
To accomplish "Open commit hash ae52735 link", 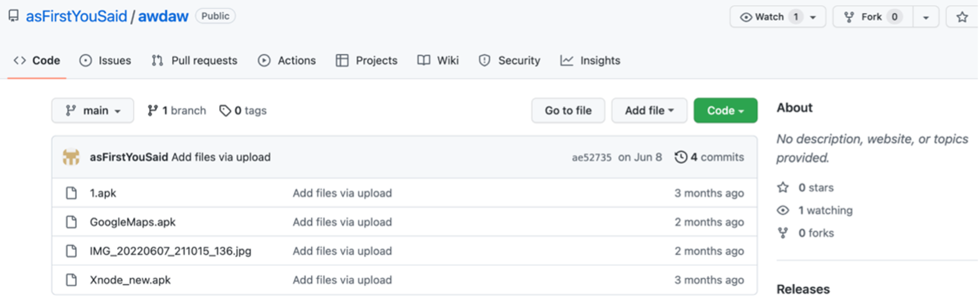I will 591,157.
